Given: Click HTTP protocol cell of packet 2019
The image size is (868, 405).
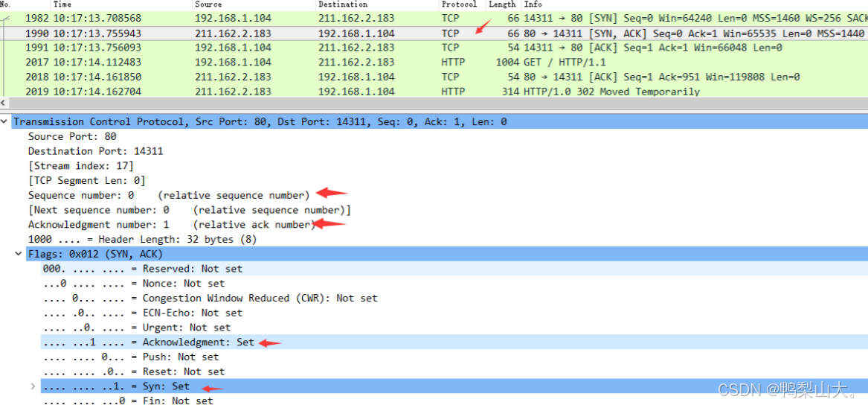Looking at the screenshot, I should pos(453,92).
